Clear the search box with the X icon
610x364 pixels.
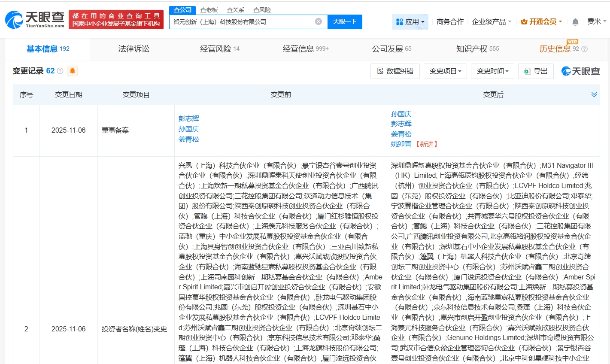pyautogui.click(x=318, y=21)
